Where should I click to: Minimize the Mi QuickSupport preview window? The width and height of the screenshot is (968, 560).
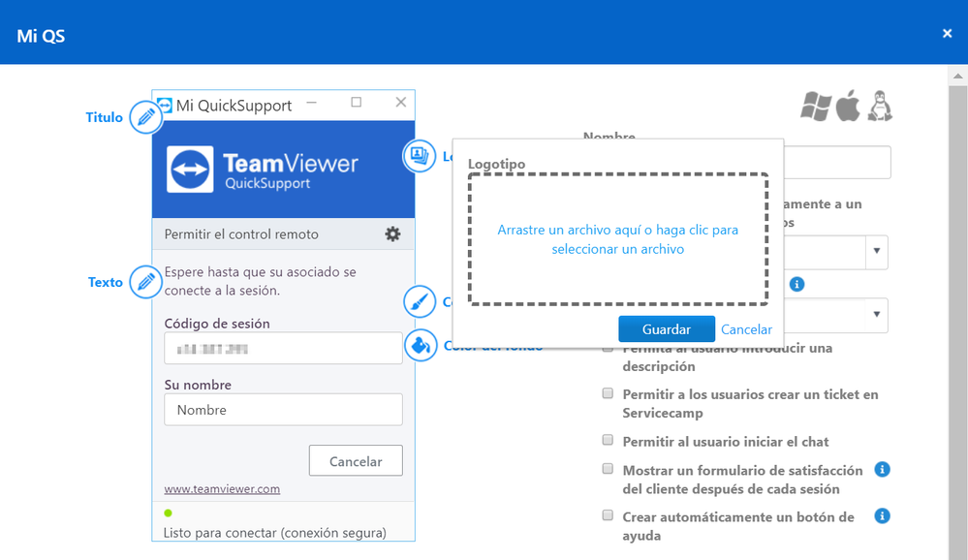[312, 102]
